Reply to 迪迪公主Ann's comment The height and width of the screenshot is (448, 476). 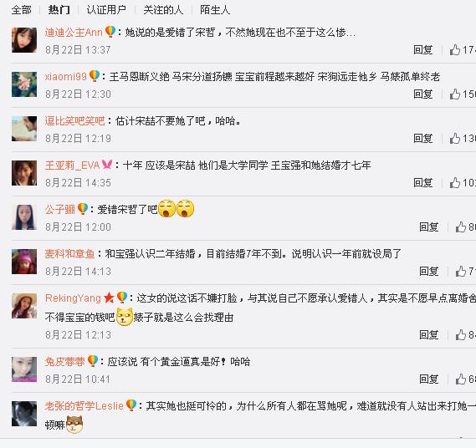tap(422, 50)
